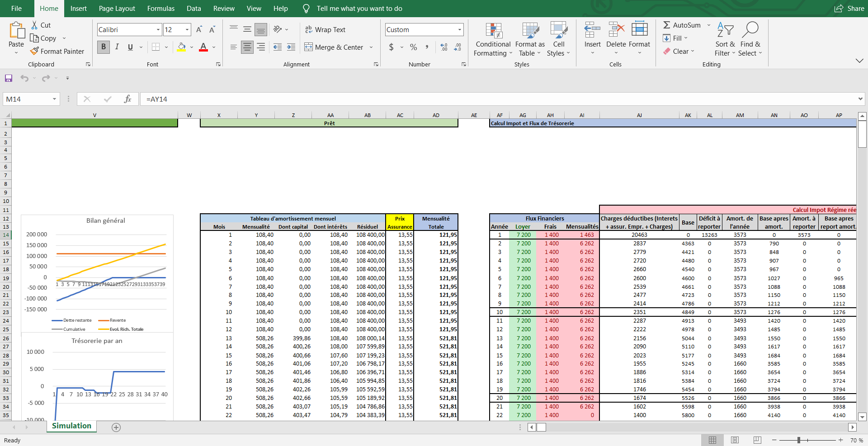Open the font name Calibri dropdown
The image size is (868, 446).
click(x=158, y=30)
